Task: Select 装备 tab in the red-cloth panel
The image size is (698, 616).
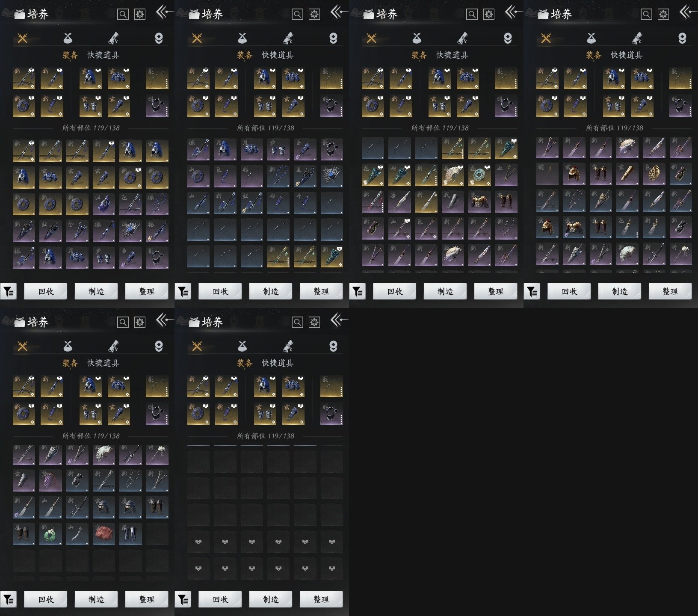Action: [70, 363]
